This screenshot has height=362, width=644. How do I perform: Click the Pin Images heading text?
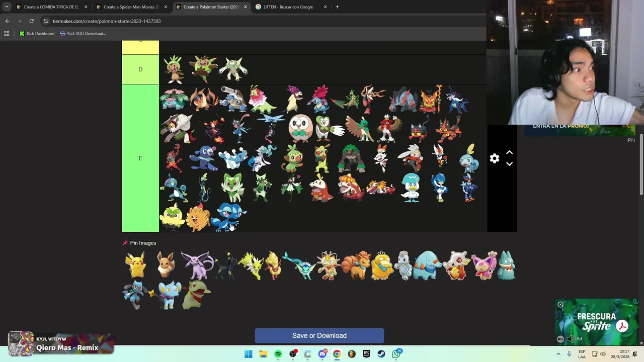143,243
